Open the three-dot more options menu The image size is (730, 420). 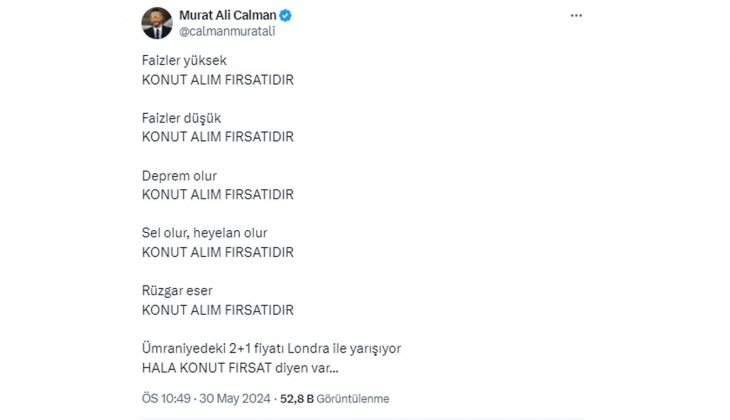tap(576, 16)
